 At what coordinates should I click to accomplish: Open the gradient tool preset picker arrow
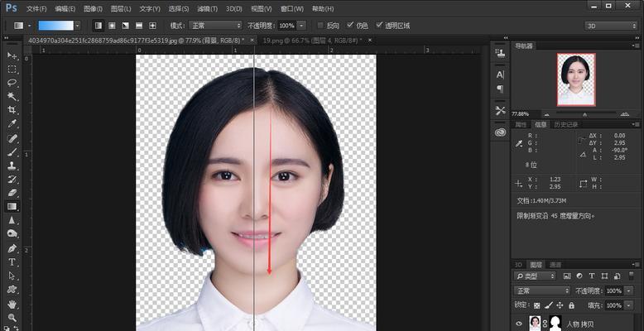click(30, 26)
